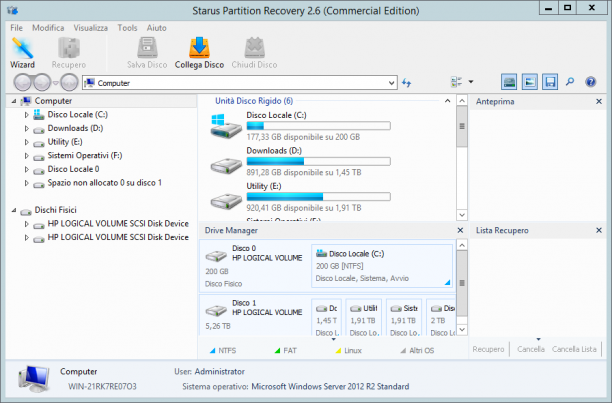Click the Recupero button in recovery list
The width and height of the screenshot is (612, 403).
click(x=488, y=349)
